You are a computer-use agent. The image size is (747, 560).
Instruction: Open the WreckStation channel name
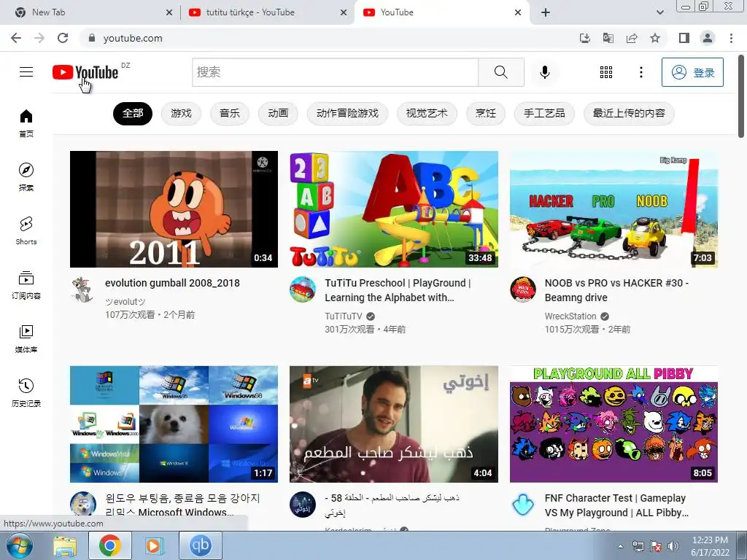[x=570, y=316]
